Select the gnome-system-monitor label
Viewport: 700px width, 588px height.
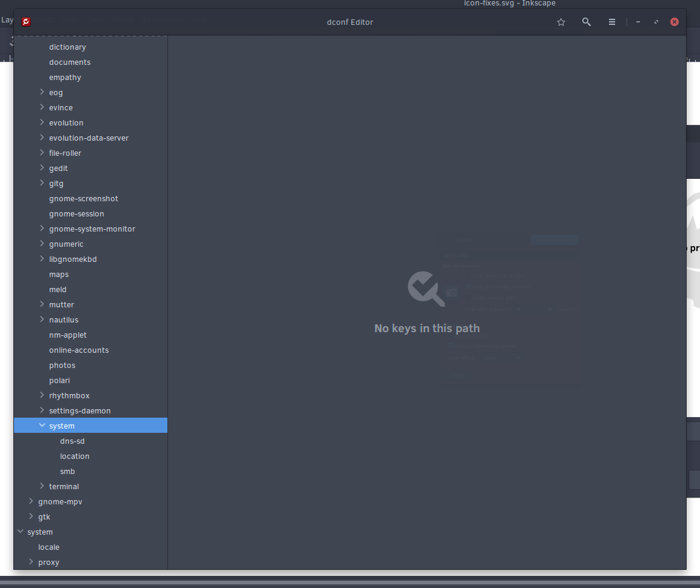[92, 229]
